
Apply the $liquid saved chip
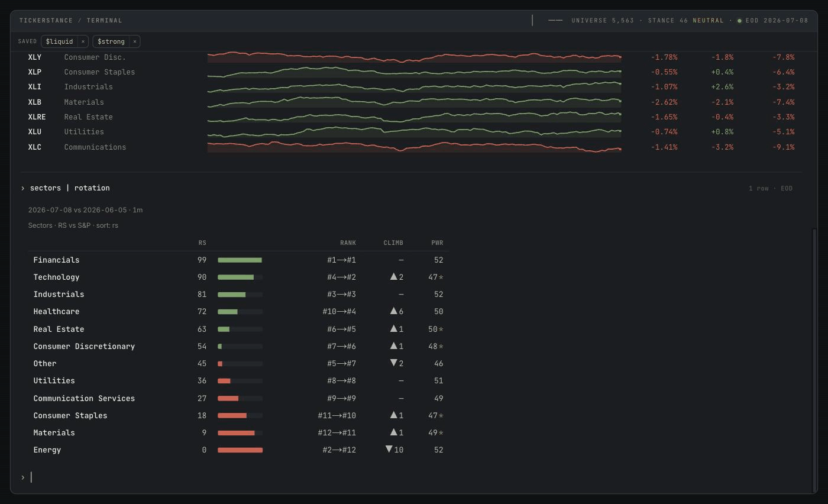tap(59, 41)
